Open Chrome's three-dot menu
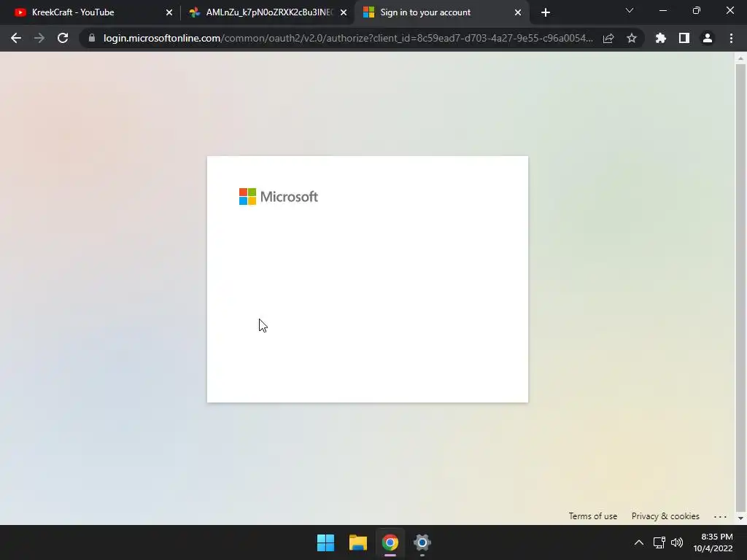 coord(731,38)
